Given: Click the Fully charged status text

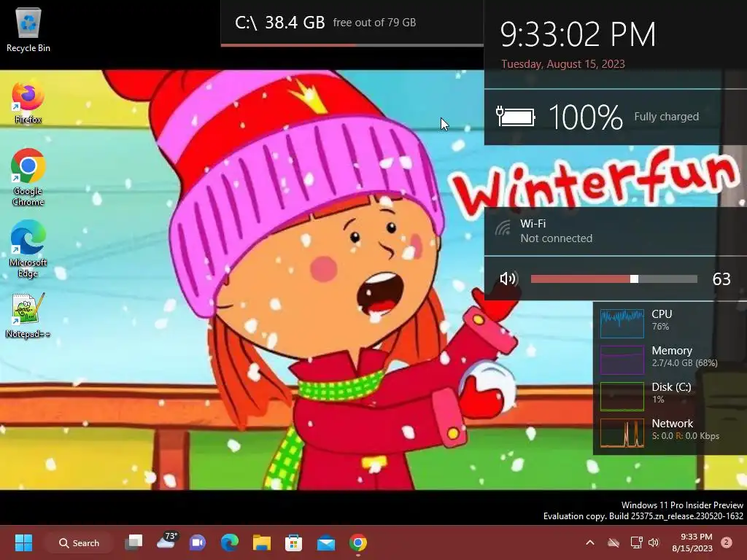Looking at the screenshot, I should click(666, 117).
